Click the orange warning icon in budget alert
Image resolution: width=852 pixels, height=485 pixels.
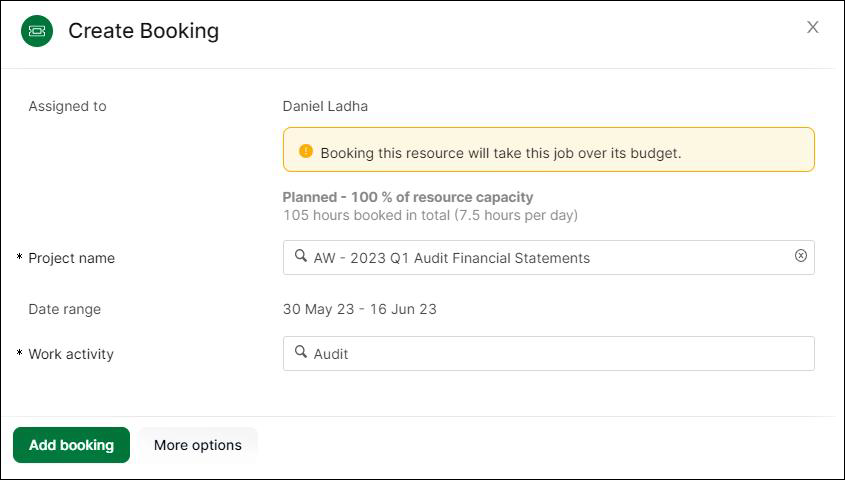(x=306, y=152)
